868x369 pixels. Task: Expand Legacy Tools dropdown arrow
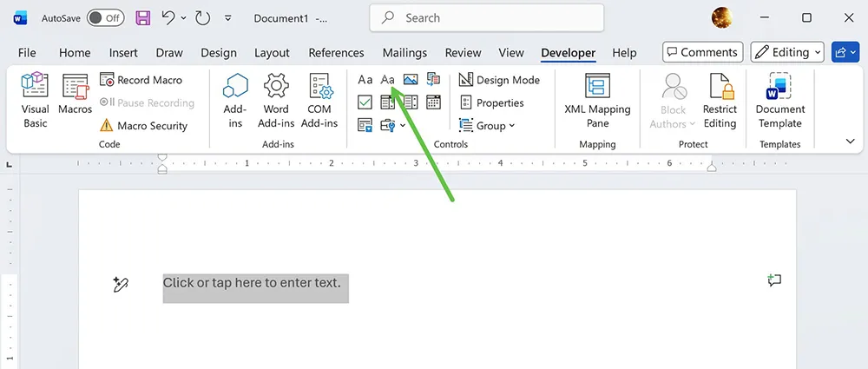coord(403,126)
